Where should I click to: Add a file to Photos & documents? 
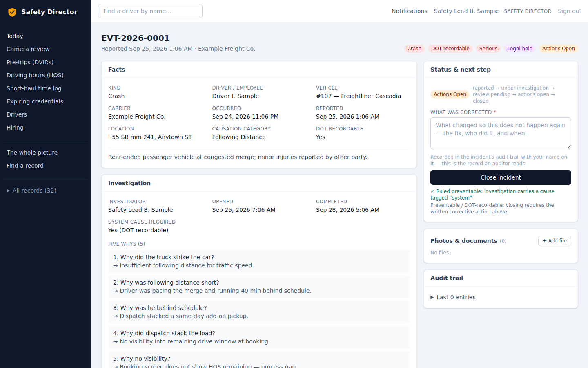pos(555,241)
